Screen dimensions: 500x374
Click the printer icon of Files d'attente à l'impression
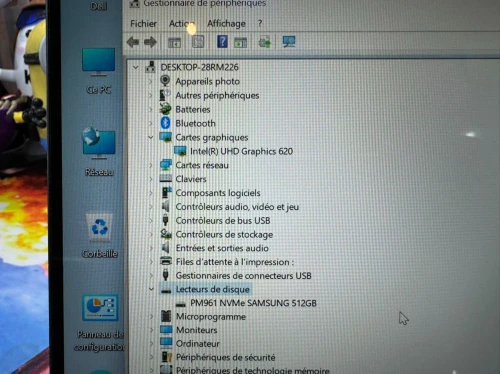coord(166,261)
